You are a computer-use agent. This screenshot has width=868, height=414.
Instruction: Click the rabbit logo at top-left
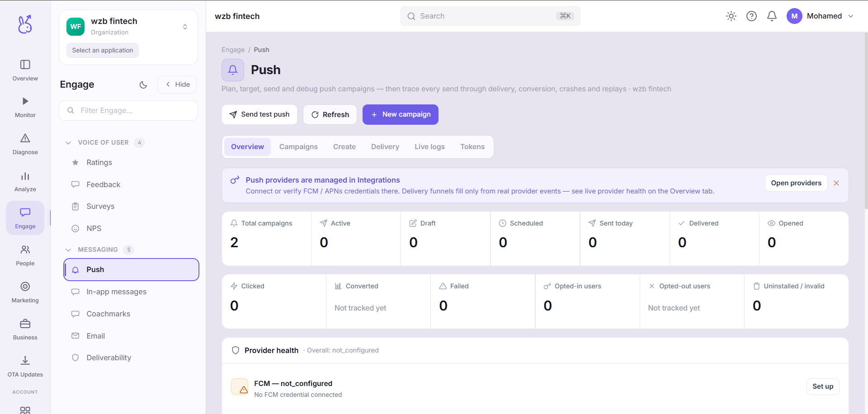click(x=25, y=24)
